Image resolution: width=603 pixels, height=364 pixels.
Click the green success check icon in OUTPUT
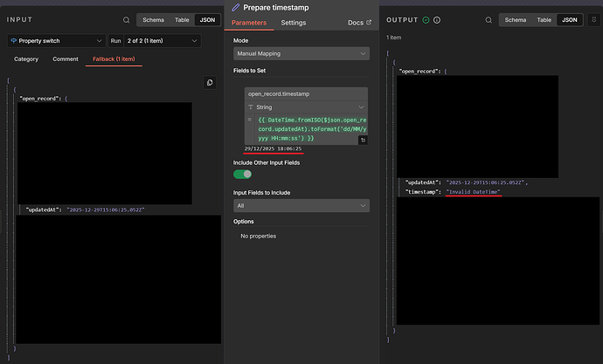click(x=426, y=19)
